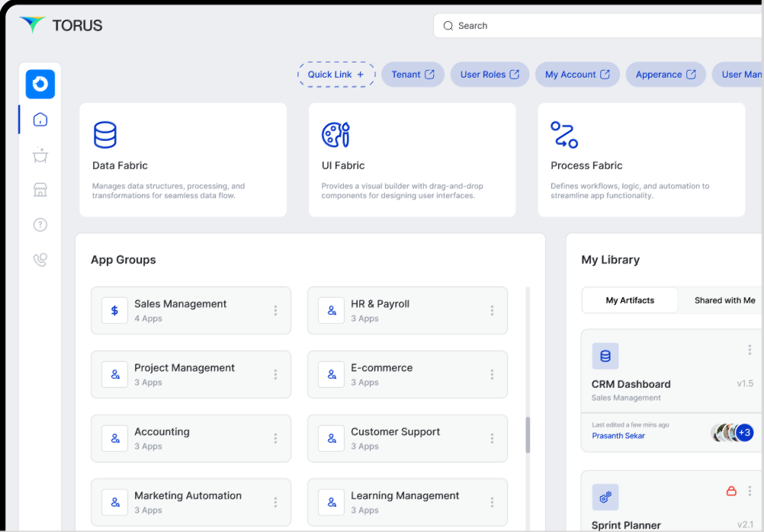Open the Prasanth Sekar user link
The image size is (764, 532).
(618, 436)
